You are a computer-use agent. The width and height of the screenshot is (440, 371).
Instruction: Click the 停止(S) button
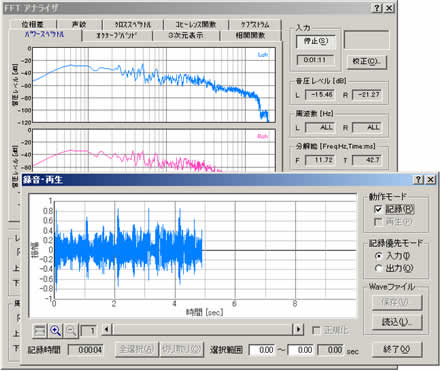click(315, 42)
